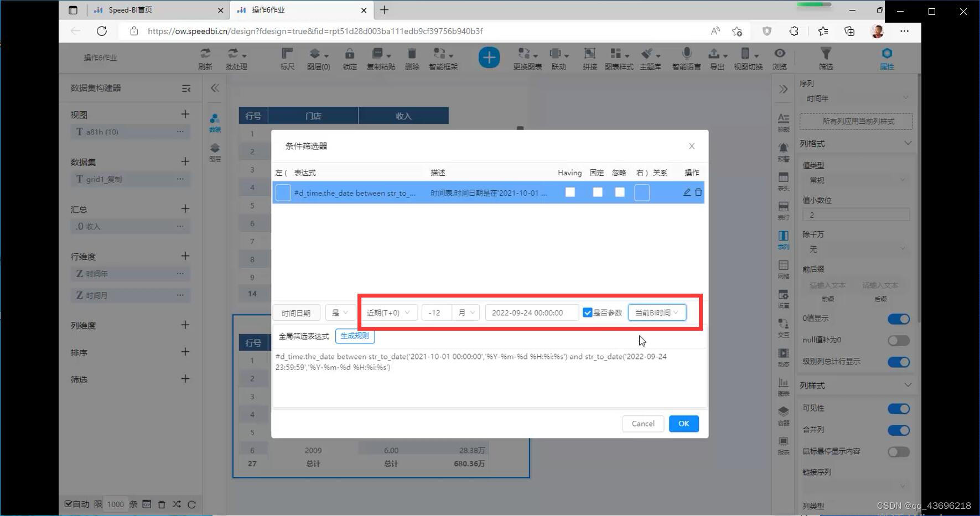Click the 时间日期 field button
This screenshot has width=980, height=516.
(x=296, y=313)
